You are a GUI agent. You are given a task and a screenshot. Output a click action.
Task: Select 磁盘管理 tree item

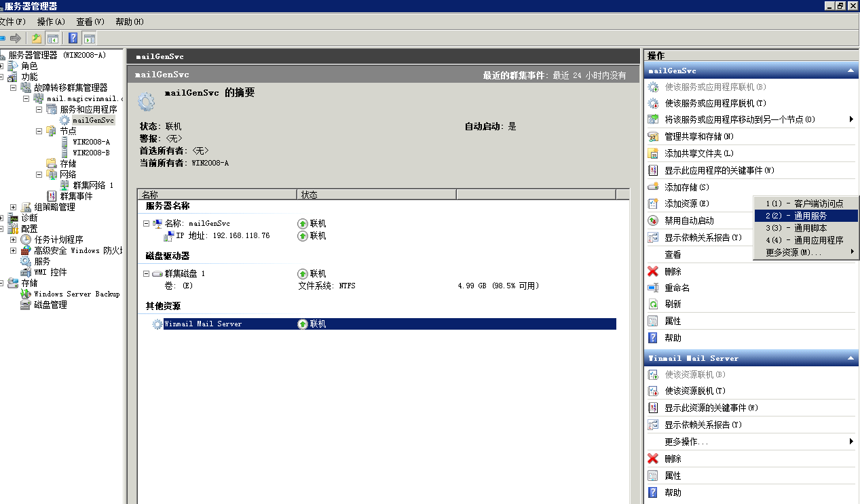tap(50, 305)
